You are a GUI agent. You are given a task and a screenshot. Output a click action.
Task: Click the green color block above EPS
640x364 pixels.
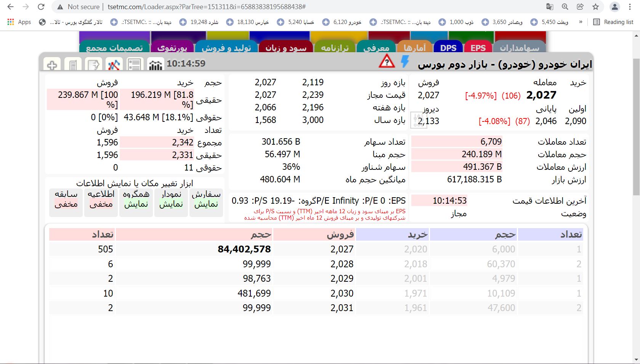(x=471, y=36)
